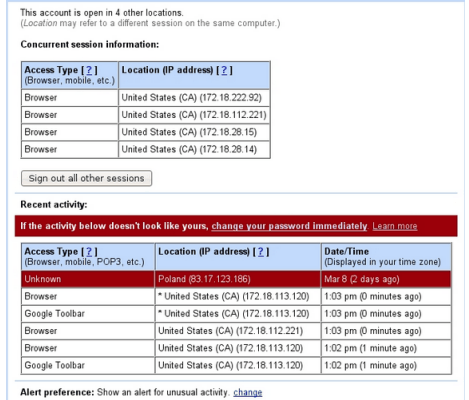The height and width of the screenshot is (400, 469).
Task: Click Google Toolbar cell in the 1:03 pm row
Action: pos(88,314)
